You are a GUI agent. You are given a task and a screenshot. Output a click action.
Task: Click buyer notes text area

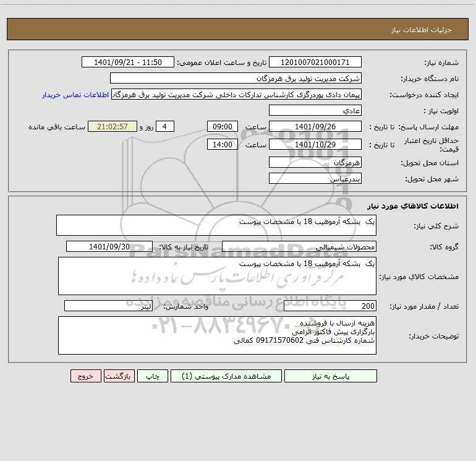coord(217,335)
